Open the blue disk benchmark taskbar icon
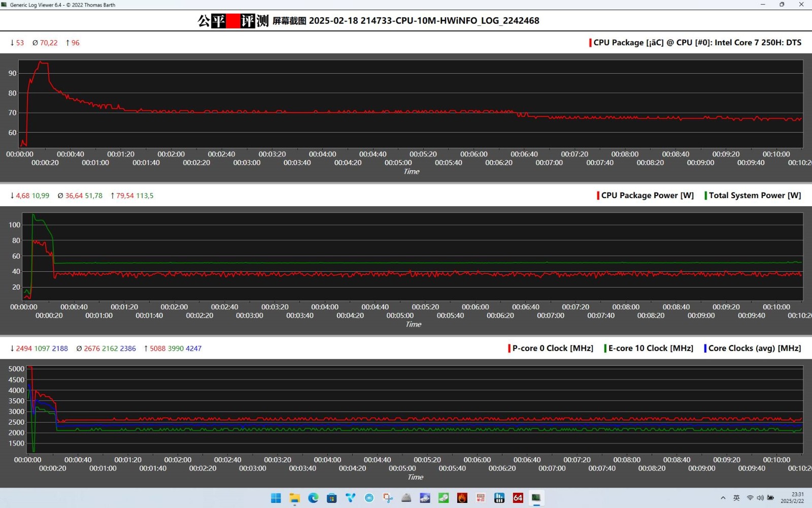Viewport: 812px width, 508px height. [425, 498]
